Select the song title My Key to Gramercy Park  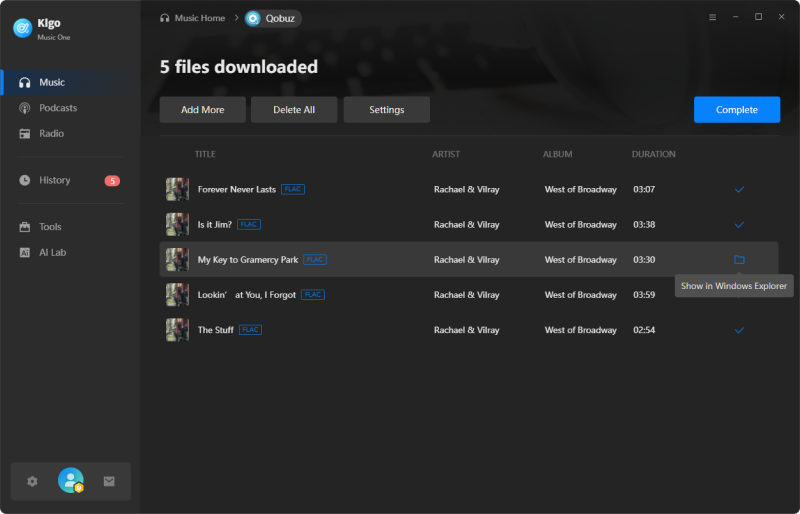248,260
